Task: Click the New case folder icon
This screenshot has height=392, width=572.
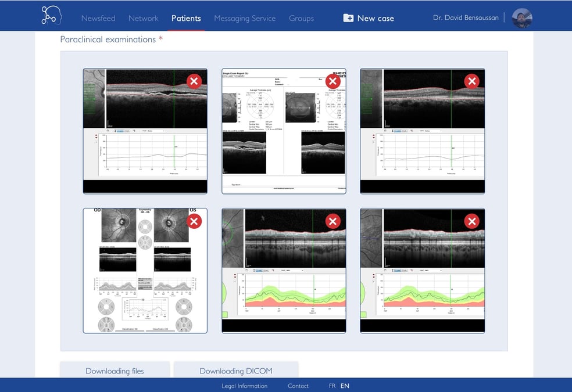Action: pyautogui.click(x=348, y=18)
